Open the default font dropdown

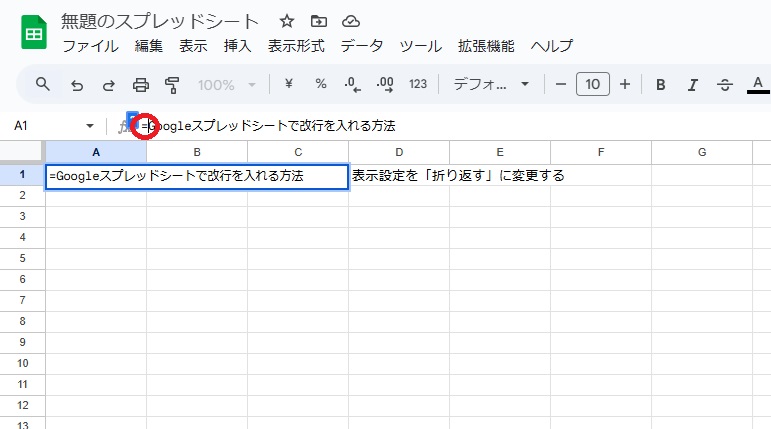point(491,84)
